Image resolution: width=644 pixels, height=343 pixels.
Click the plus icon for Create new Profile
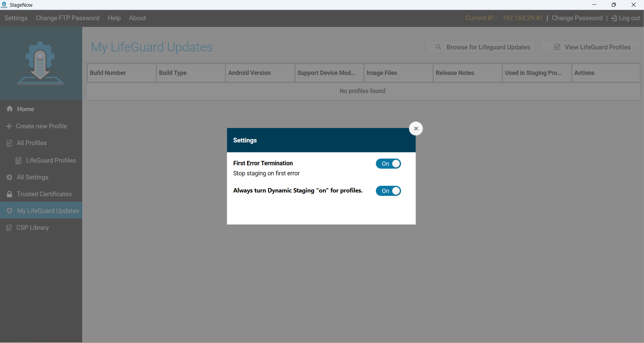tap(9, 126)
